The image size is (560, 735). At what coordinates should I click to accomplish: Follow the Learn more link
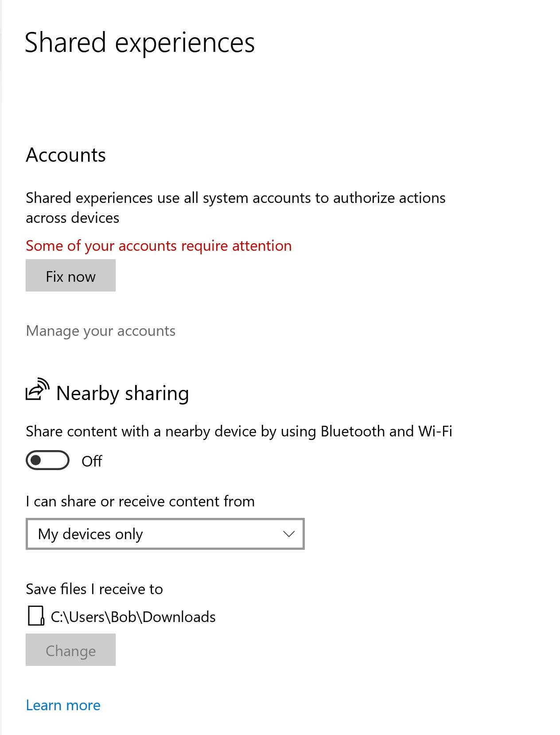coord(63,705)
